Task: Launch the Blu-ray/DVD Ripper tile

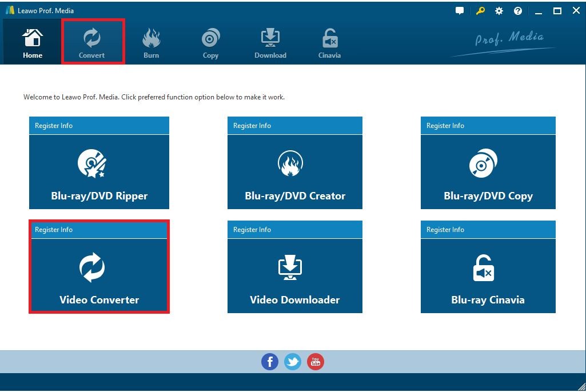Action: pyautogui.click(x=99, y=171)
